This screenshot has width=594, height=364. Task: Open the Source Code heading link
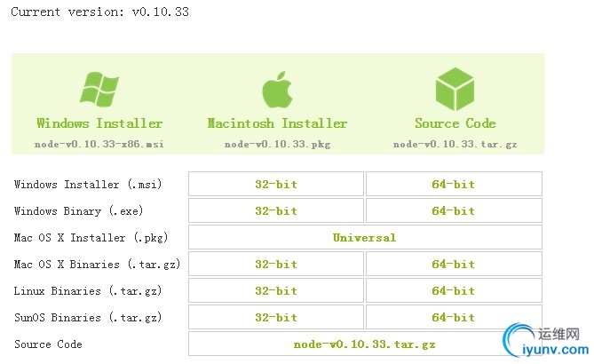click(455, 123)
